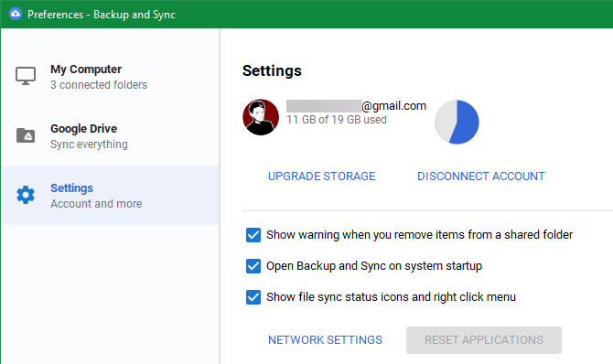Open Network Settings
The width and height of the screenshot is (613, 364).
(x=325, y=340)
